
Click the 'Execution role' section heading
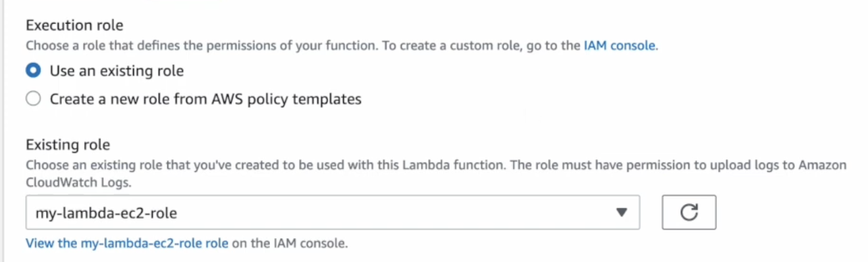coord(74,26)
